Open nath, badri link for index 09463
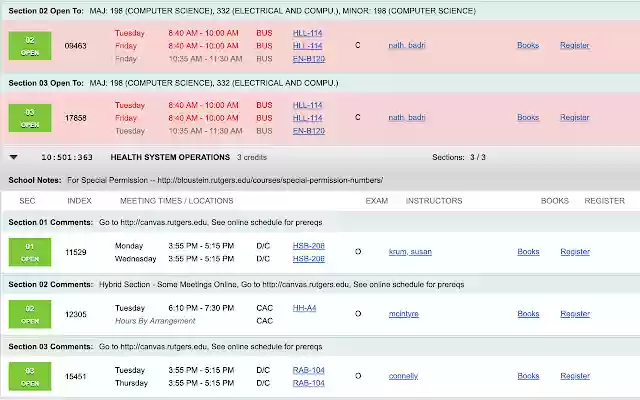Viewport: 640px width, 400px height. (407, 45)
